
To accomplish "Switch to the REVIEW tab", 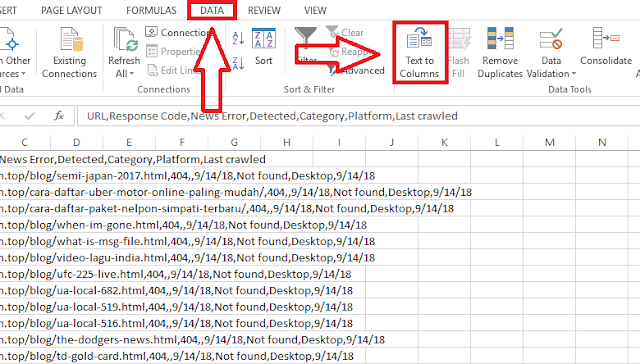I will point(264,10).
